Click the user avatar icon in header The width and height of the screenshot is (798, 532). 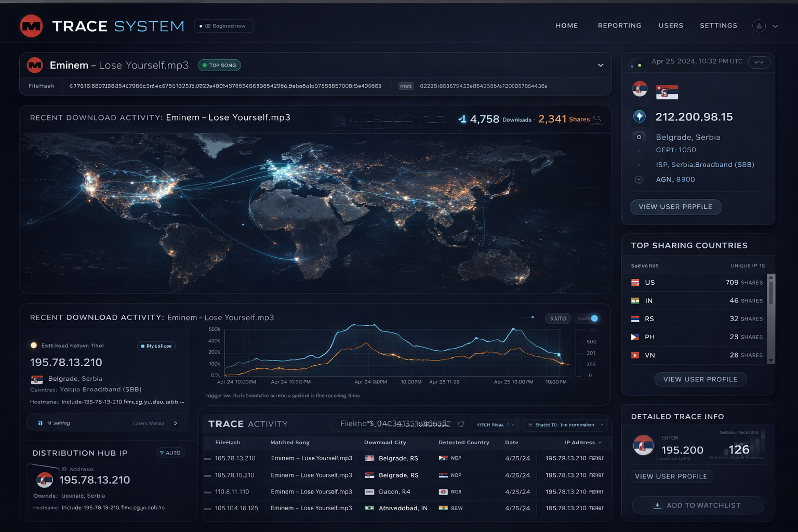click(x=759, y=26)
